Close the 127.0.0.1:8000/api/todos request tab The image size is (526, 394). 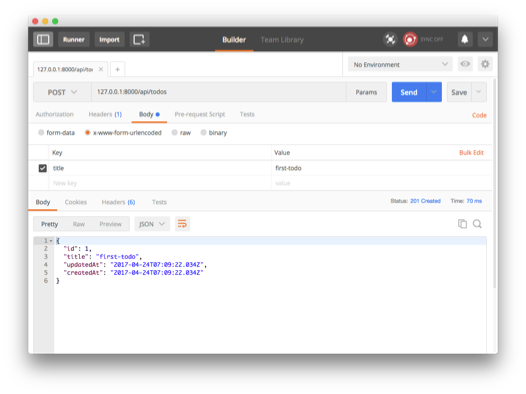pos(101,69)
